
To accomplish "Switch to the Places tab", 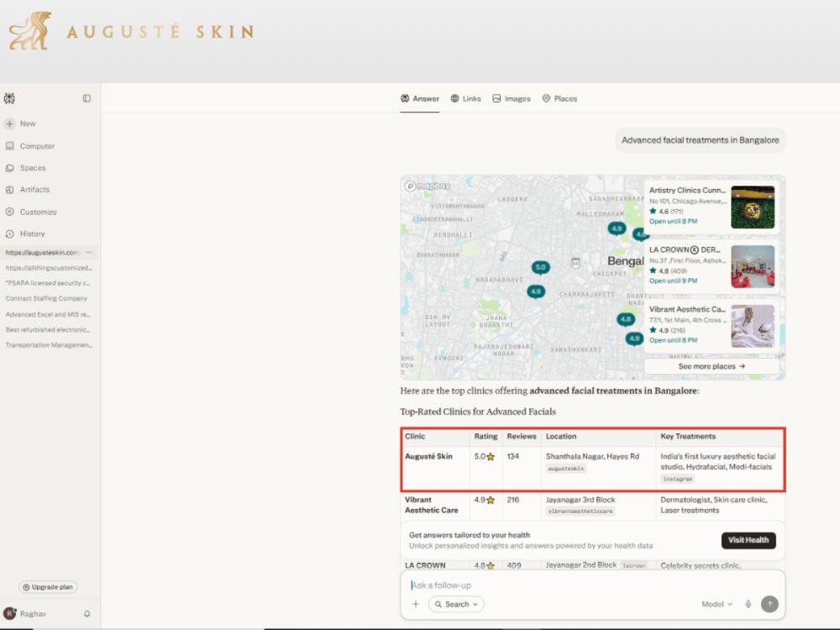I will (x=559, y=98).
